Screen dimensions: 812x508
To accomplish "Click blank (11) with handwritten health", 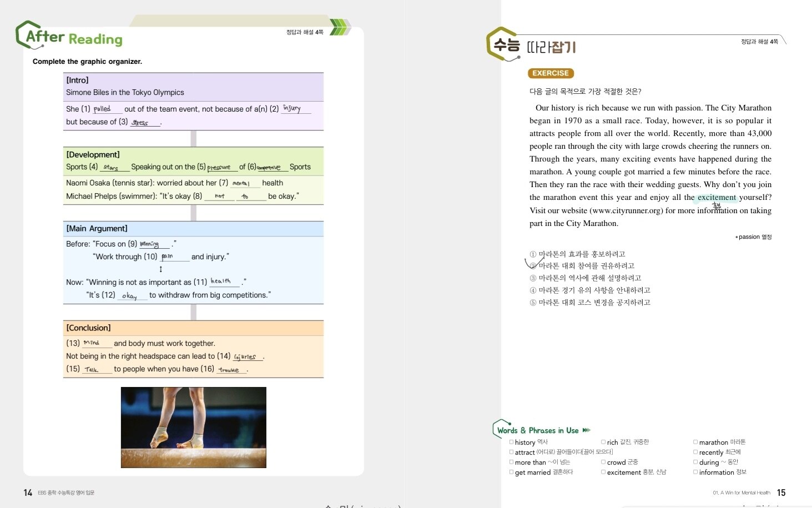I will point(224,282).
